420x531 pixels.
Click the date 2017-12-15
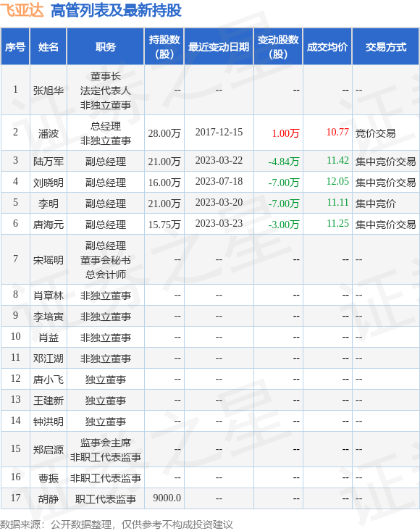click(x=219, y=132)
